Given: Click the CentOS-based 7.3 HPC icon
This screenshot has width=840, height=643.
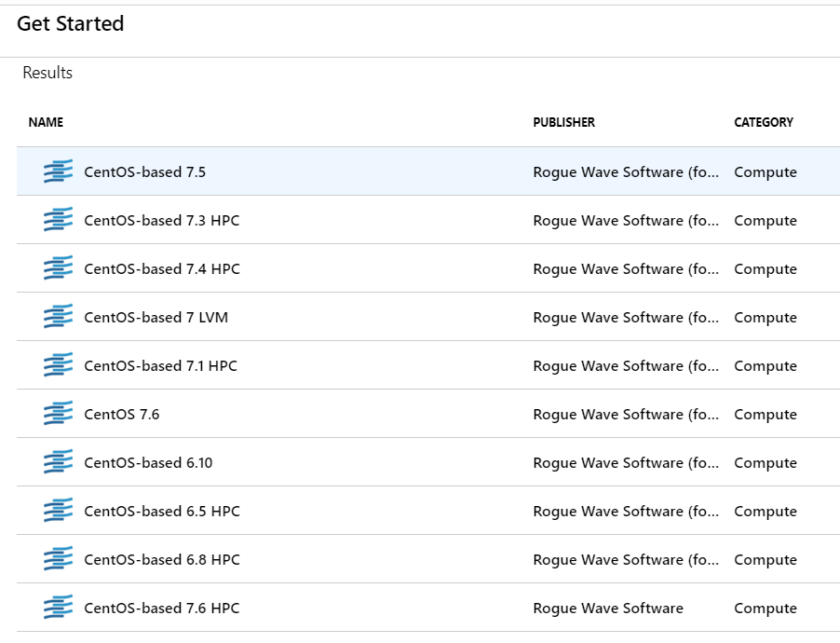Looking at the screenshot, I should click(58, 219).
